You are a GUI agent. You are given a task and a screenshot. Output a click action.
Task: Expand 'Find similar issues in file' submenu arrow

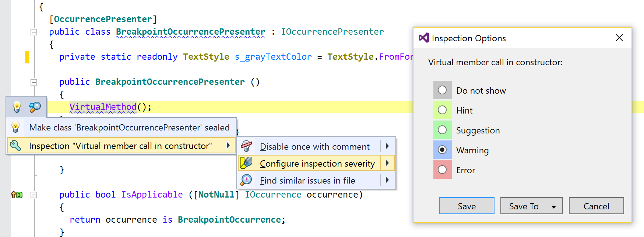[x=387, y=180]
